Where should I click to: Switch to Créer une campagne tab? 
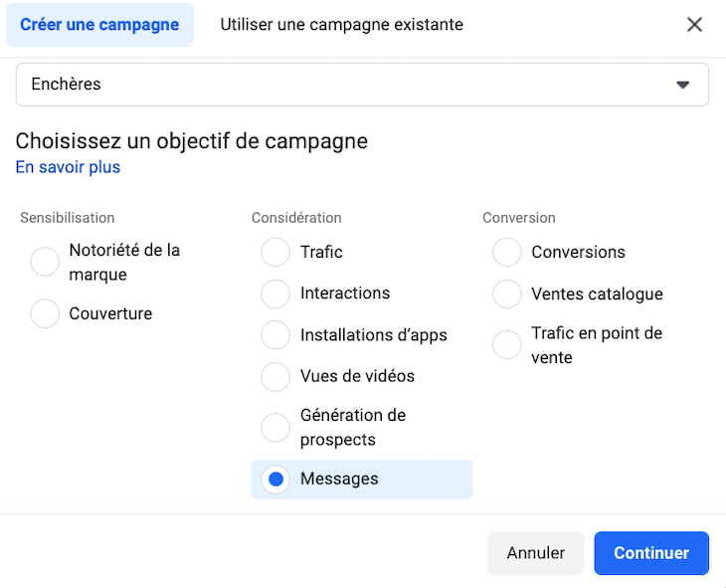[99, 24]
